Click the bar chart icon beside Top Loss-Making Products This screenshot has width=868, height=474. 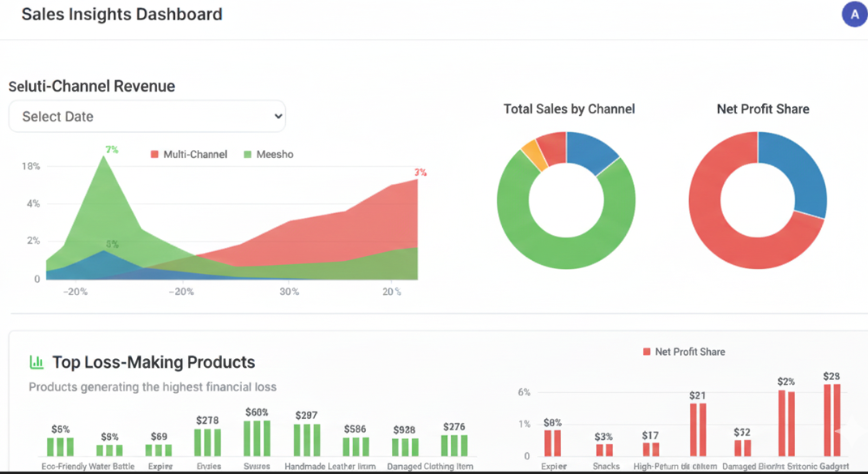pos(36,362)
